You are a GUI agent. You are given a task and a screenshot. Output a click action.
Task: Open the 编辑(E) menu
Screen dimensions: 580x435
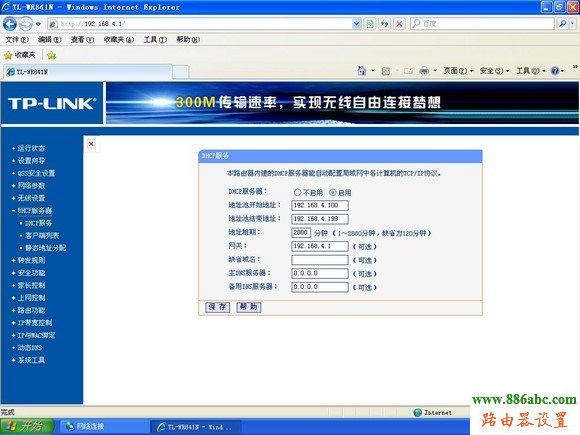50,40
